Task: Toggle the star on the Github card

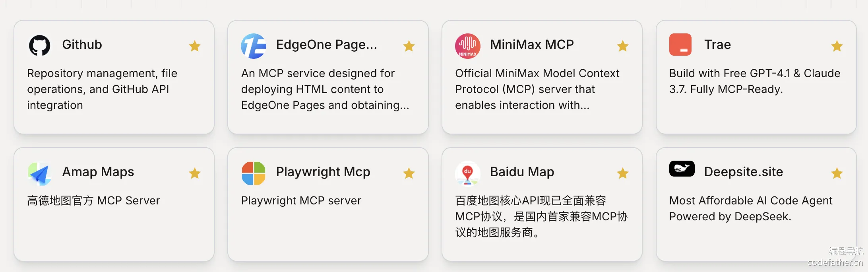Action: (195, 46)
